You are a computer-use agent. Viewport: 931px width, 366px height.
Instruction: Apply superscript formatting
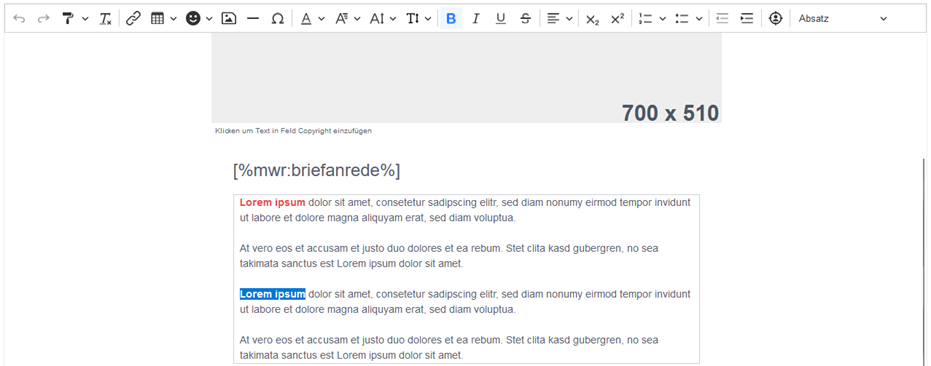pyautogui.click(x=618, y=19)
